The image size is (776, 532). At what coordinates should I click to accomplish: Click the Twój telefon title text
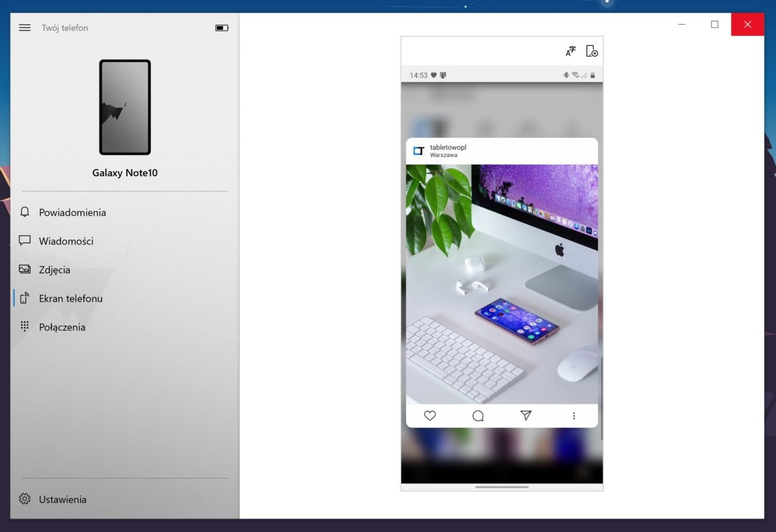pyautogui.click(x=65, y=28)
